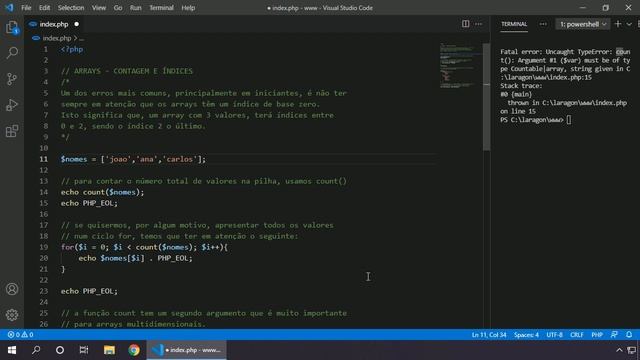Viewport: 640px width, 360px height.
Task: Click Ln 11, Col 34 in status bar
Action: (x=489, y=335)
